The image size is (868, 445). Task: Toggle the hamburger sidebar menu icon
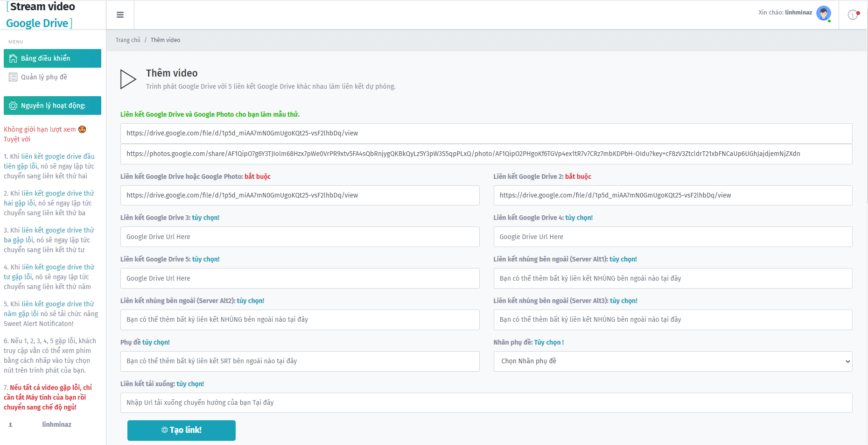[x=120, y=15]
